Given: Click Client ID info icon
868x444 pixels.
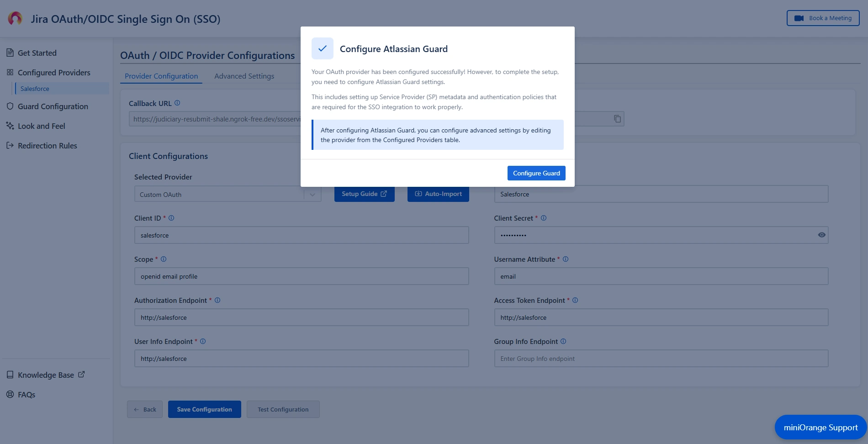Looking at the screenshot, I should pyautogui.click(x=171, y=218).
